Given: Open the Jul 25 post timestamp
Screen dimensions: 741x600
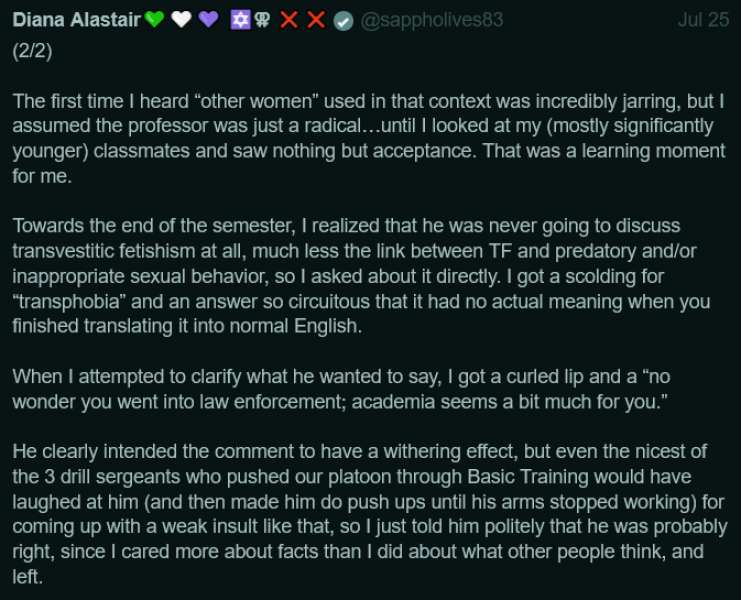Looking at the screenshot, I should (703, 19).
